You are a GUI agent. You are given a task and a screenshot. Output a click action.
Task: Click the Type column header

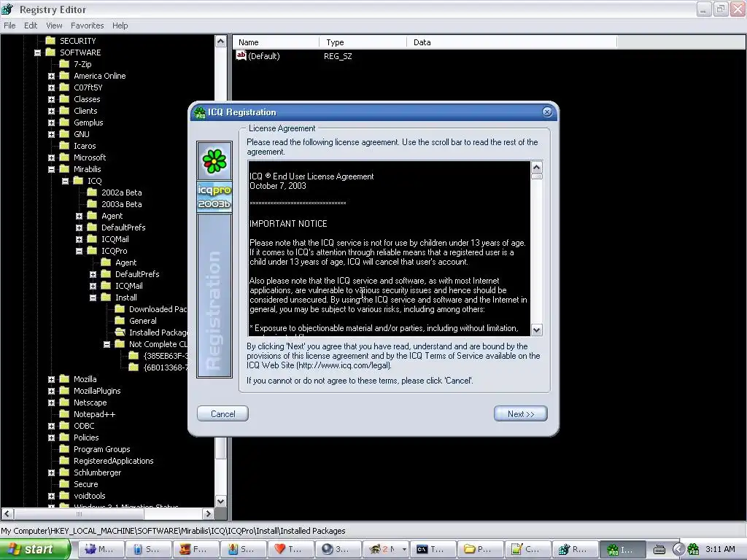click(363, 42)
